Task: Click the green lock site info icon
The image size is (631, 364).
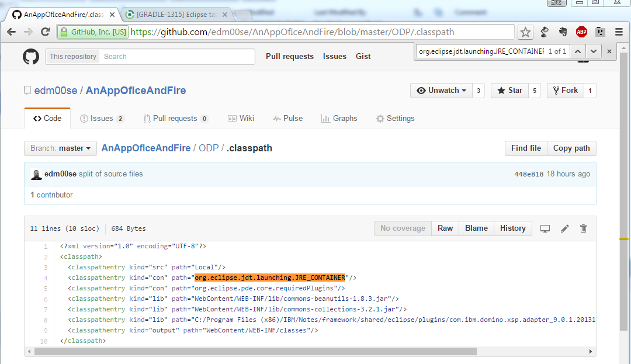Action: point(64,32)
